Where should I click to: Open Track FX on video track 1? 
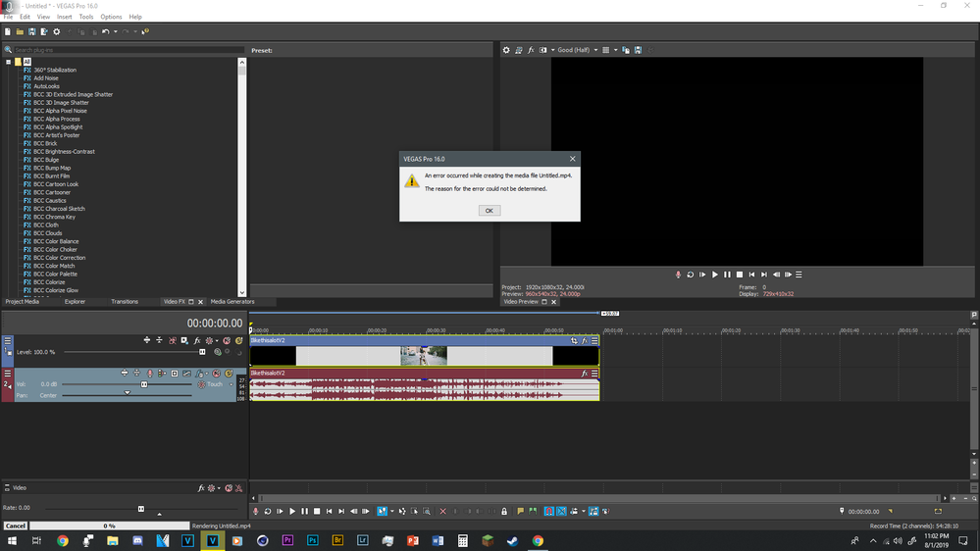coord(197,340)
